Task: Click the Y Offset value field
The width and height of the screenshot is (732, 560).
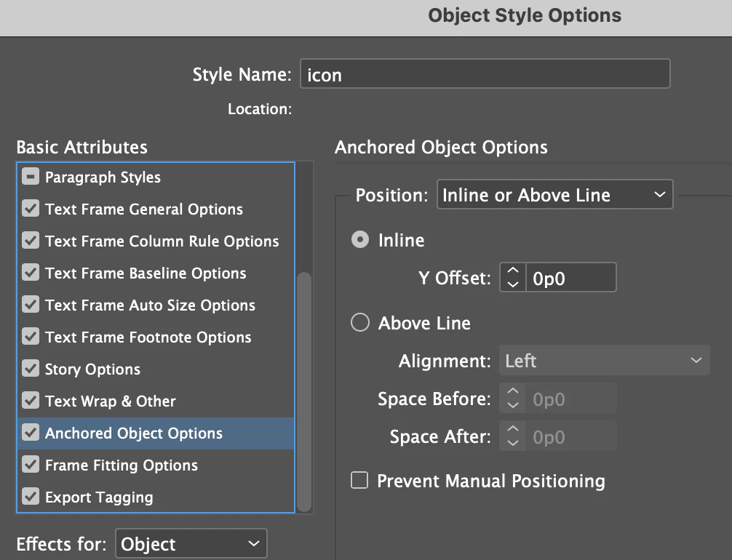Action: (570, 278)
